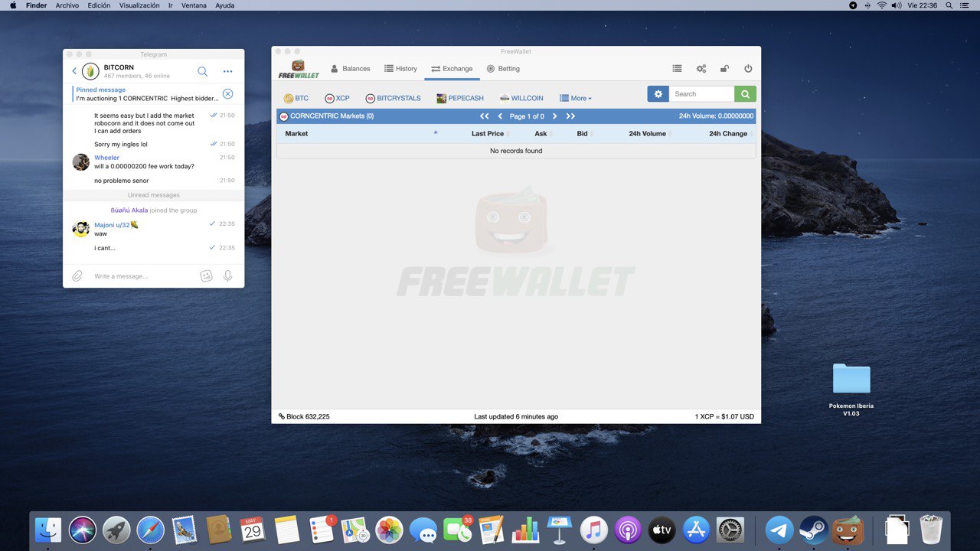
Task: Open the Archivo menu
Action: click(67, 5)
